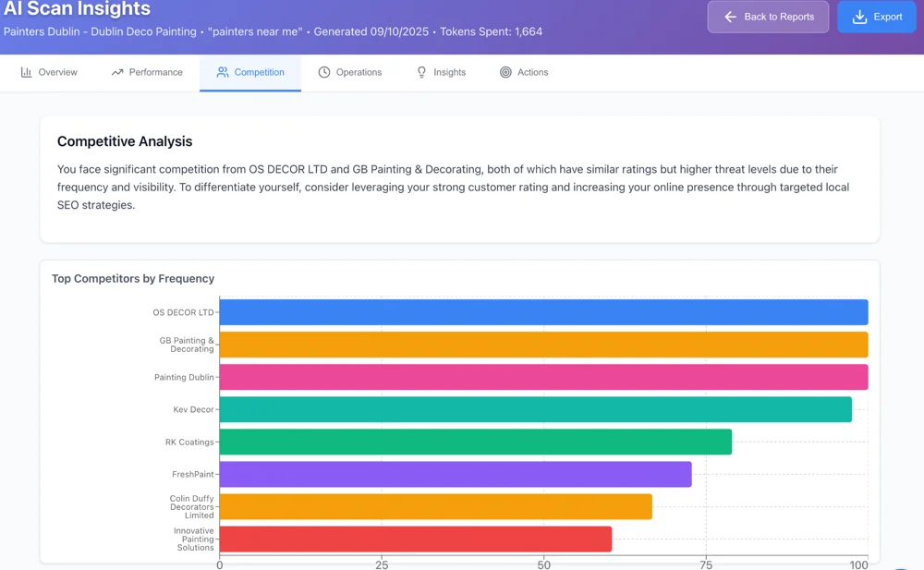Viewport: 924px width, 570px height.
Task: Click the clock icon beside Operations
Action: pos(324,72)
